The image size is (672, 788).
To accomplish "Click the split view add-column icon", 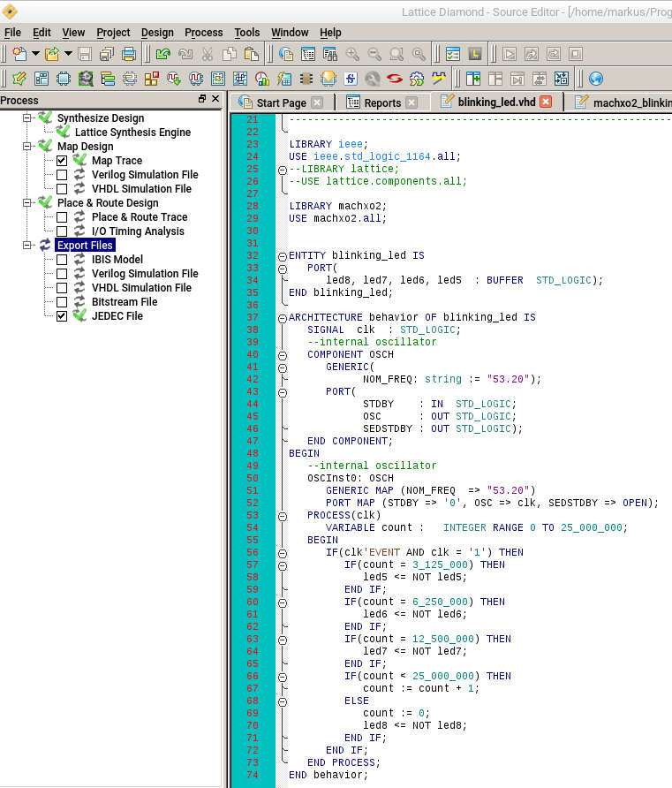I will [473, 79].
